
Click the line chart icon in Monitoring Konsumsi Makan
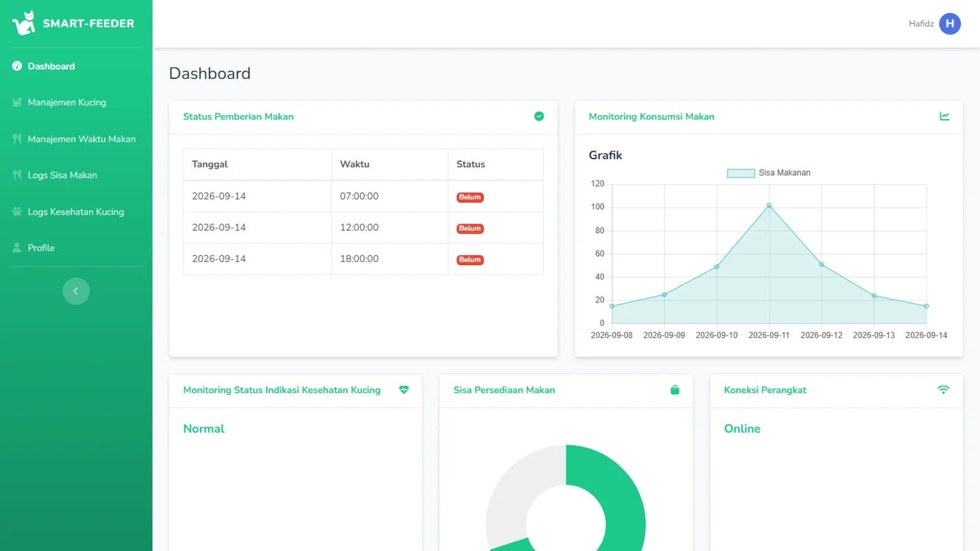click(x=944, y=116)
